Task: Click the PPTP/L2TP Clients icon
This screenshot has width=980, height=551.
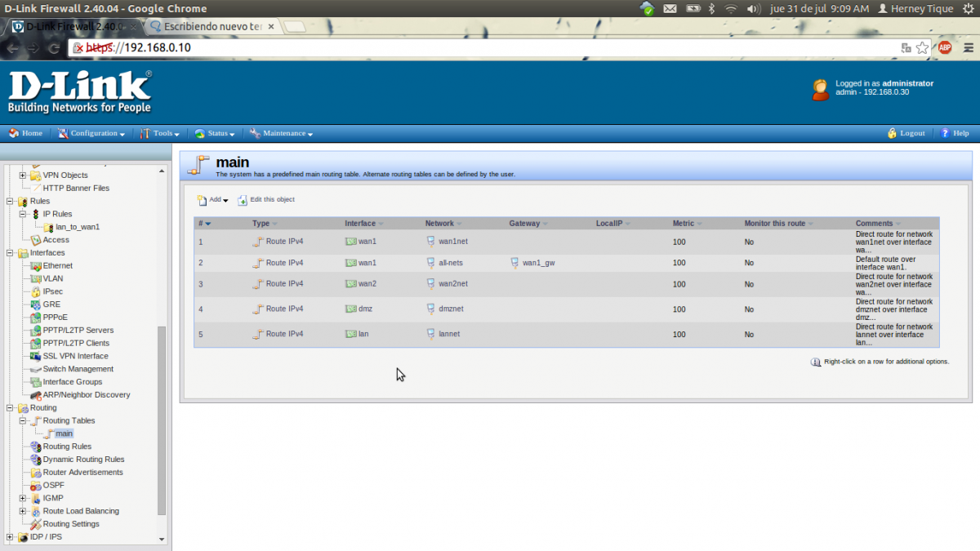Action: tap(36, 343)
